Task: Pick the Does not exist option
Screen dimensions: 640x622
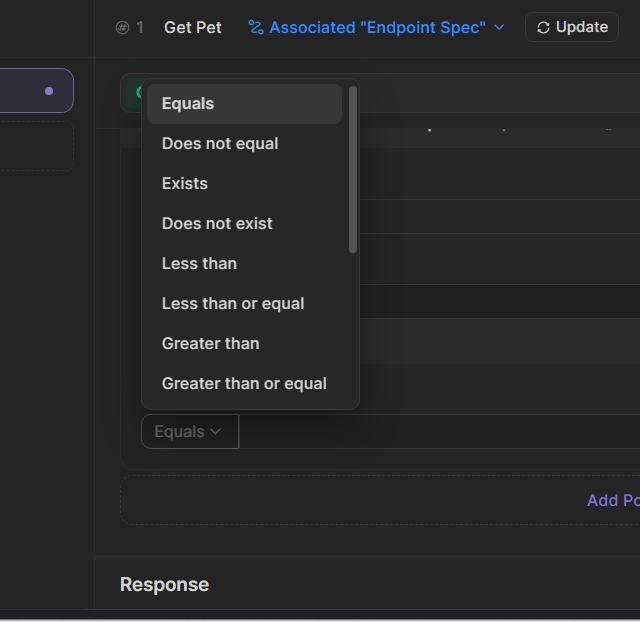Action: pos(217,224)
